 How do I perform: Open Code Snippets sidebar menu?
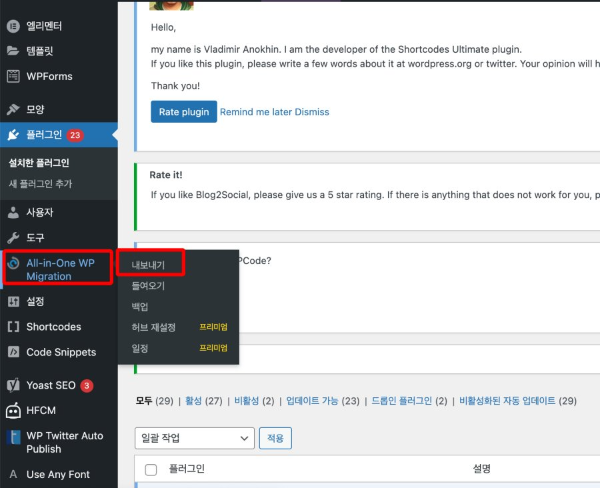[59, 352]
